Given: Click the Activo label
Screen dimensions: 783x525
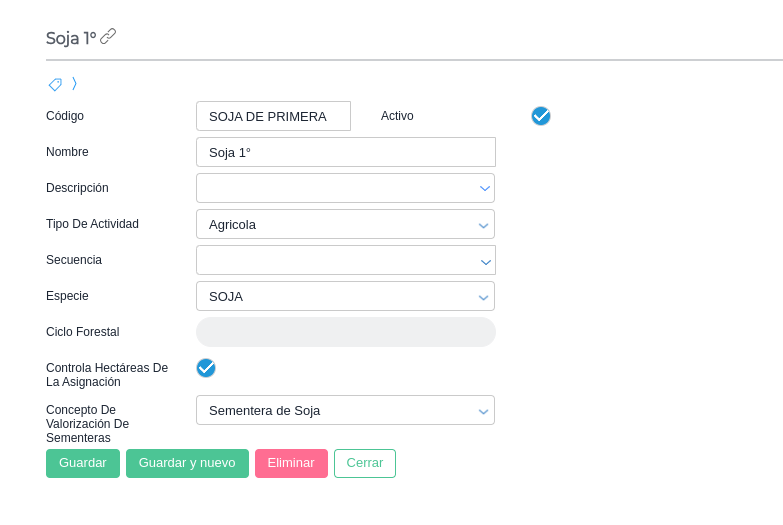Looking at the screenshot, I should click(x=397, y=116).
